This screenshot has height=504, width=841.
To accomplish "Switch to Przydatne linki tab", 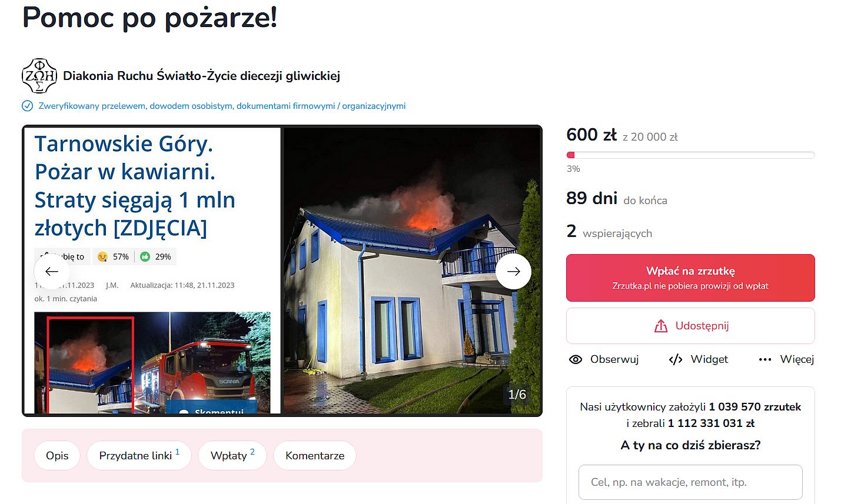I will (139, 456).
